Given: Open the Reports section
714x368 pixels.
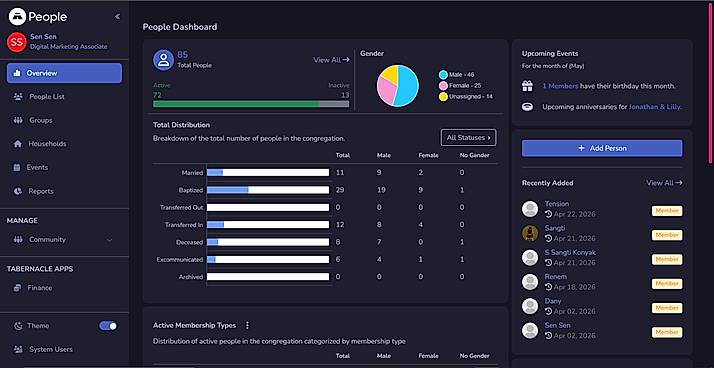Looking at the screenshot, I should point(41,191).
